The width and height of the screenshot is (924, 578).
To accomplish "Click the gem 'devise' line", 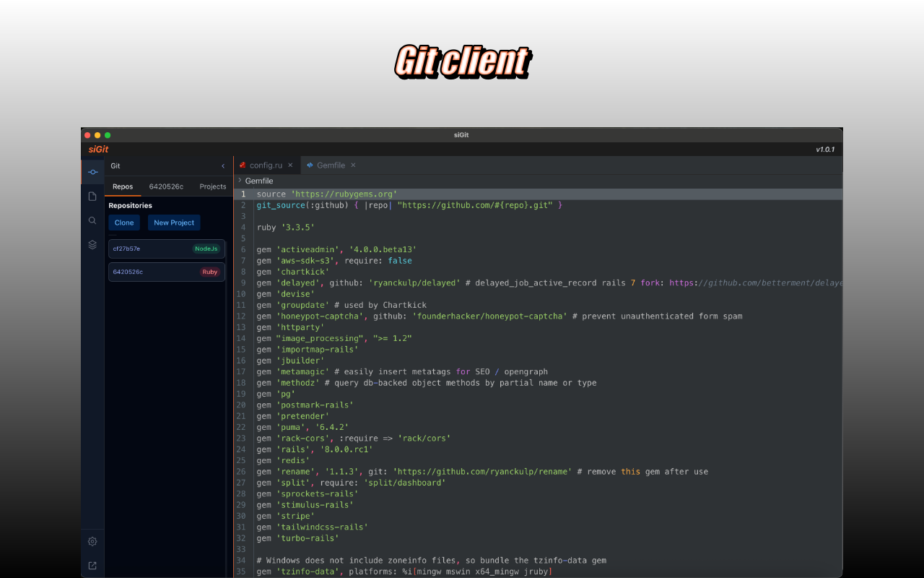I will [x=286, y=294].
